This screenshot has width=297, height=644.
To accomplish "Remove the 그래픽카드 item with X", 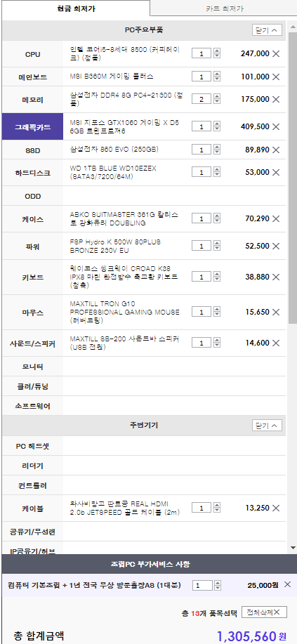I will point(276,126).
